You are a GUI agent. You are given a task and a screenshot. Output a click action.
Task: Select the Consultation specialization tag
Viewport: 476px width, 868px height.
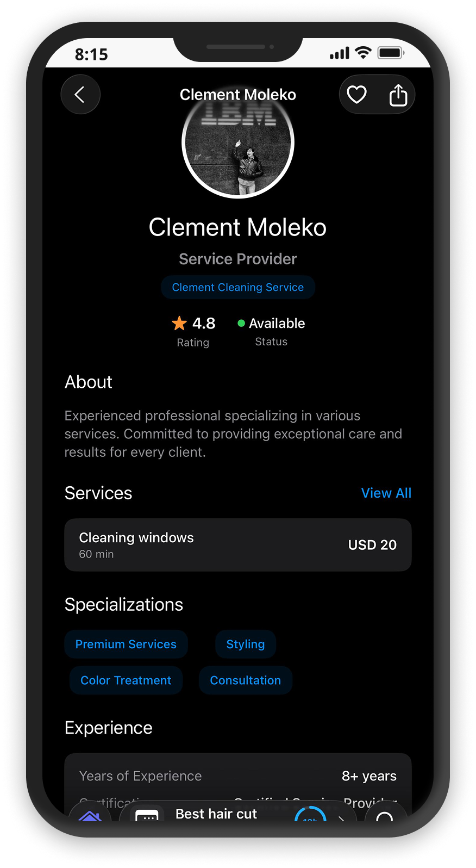245,680
